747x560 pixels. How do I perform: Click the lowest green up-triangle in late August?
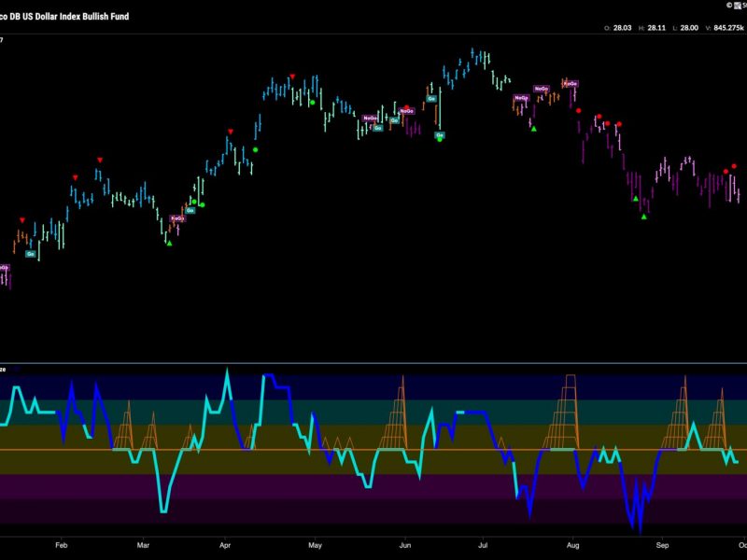click(x=644, y=217)
